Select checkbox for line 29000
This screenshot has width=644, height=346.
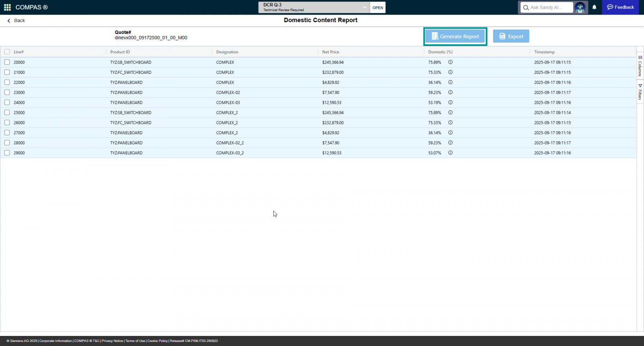pos(7,153)
